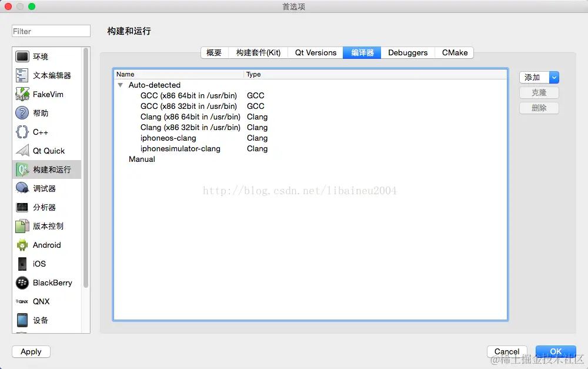Click the green zoom window button
This screenshot has width=588, height=369.
pos(32,6)
